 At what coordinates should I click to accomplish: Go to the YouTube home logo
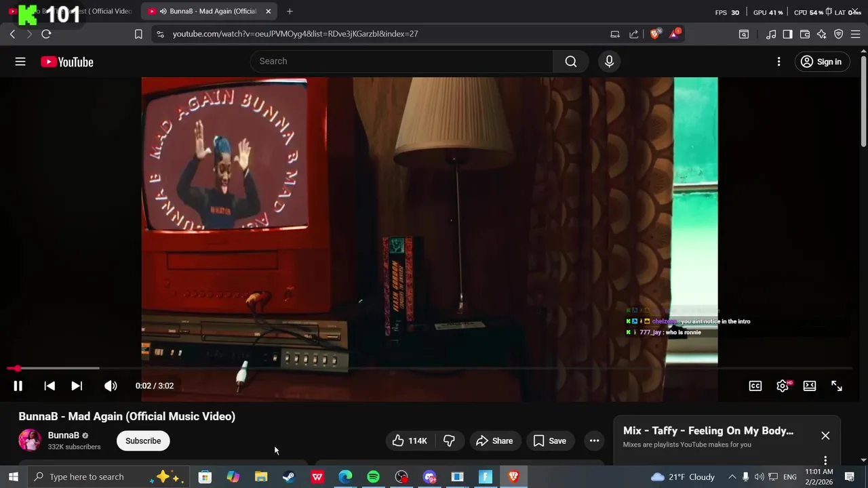tap(66, 62)
